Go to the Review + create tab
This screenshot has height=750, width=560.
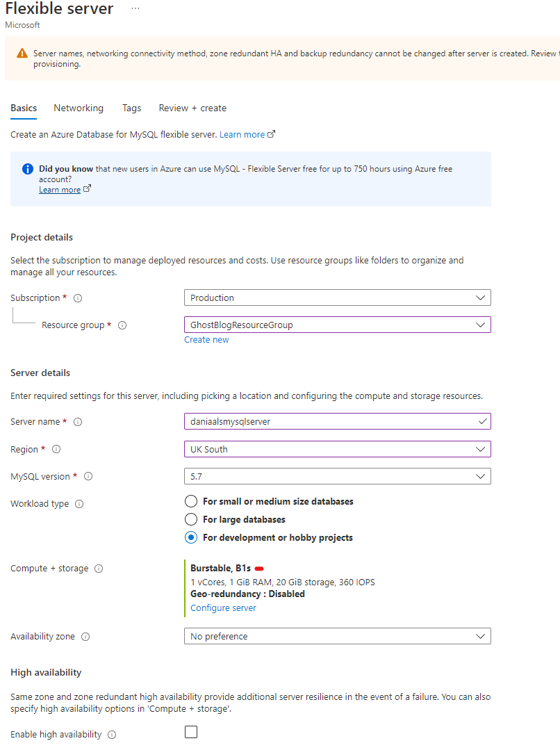[192, 108]
